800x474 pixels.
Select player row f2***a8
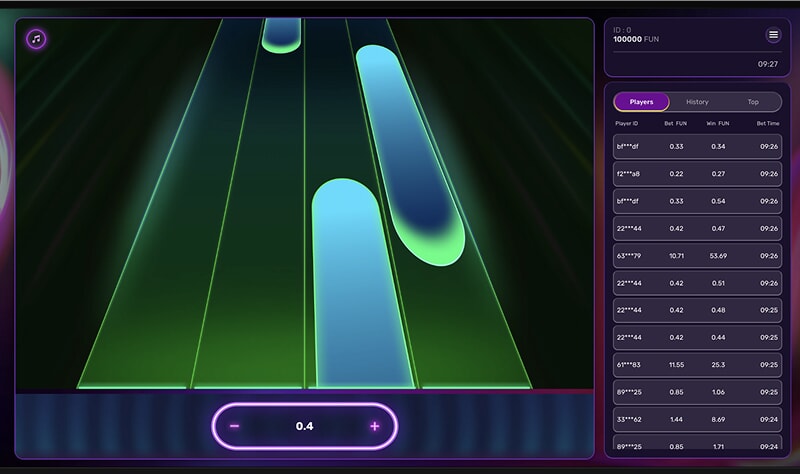(697, 174)
